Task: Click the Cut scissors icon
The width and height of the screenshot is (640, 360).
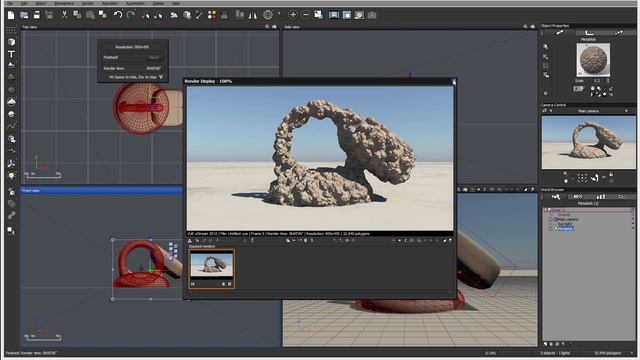Action: click(x=64, y=15)
